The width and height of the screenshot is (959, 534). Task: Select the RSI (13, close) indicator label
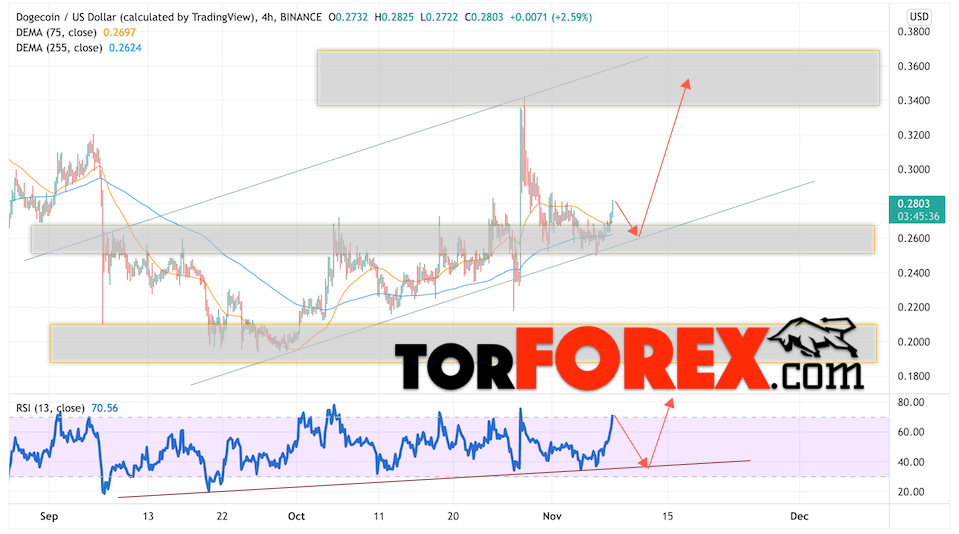click(50, 408)
